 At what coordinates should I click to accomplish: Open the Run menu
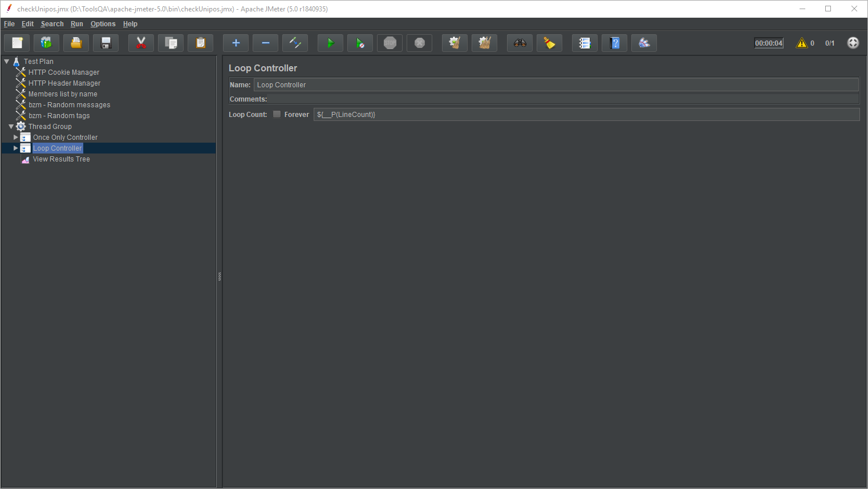(76, 24)
